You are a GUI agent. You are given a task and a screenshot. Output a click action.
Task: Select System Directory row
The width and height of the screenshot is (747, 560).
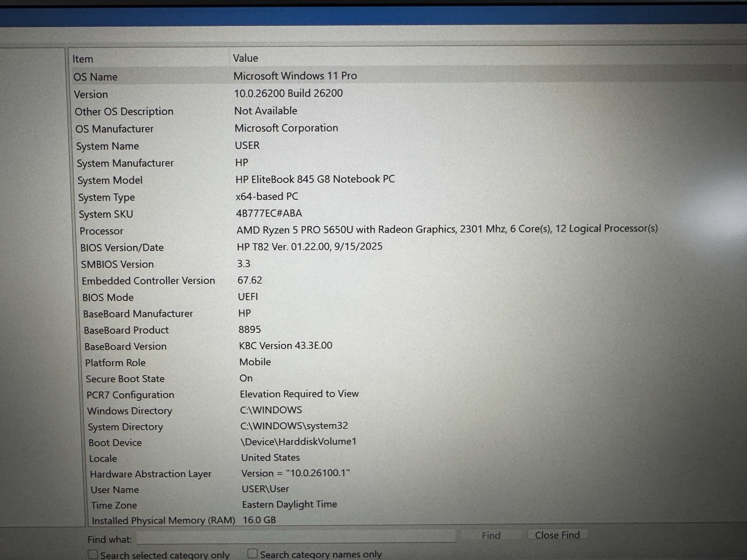click(126, 427)
